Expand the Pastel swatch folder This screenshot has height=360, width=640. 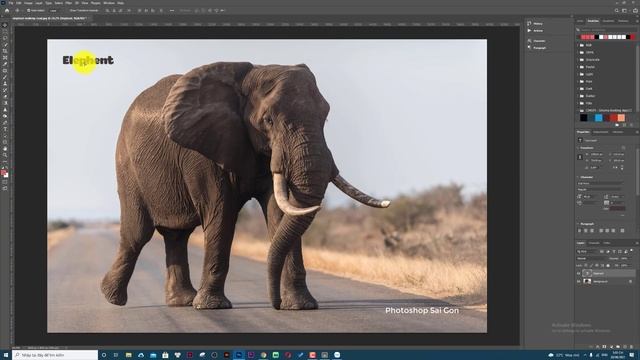tap(578, 67)
